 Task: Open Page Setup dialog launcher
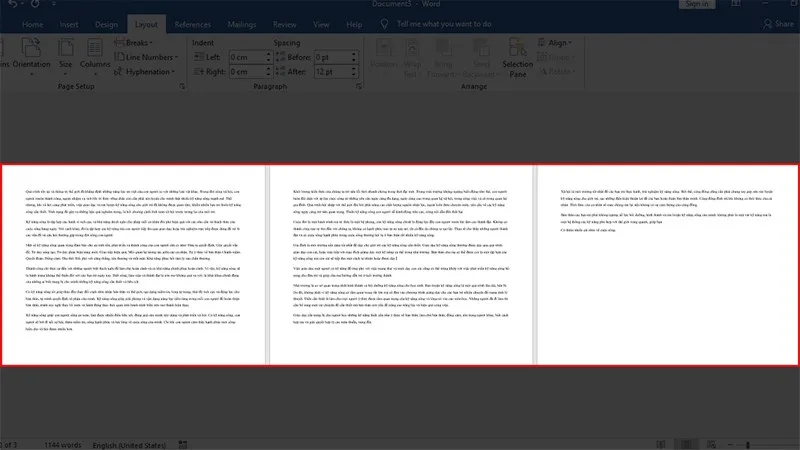click(182, 87)
